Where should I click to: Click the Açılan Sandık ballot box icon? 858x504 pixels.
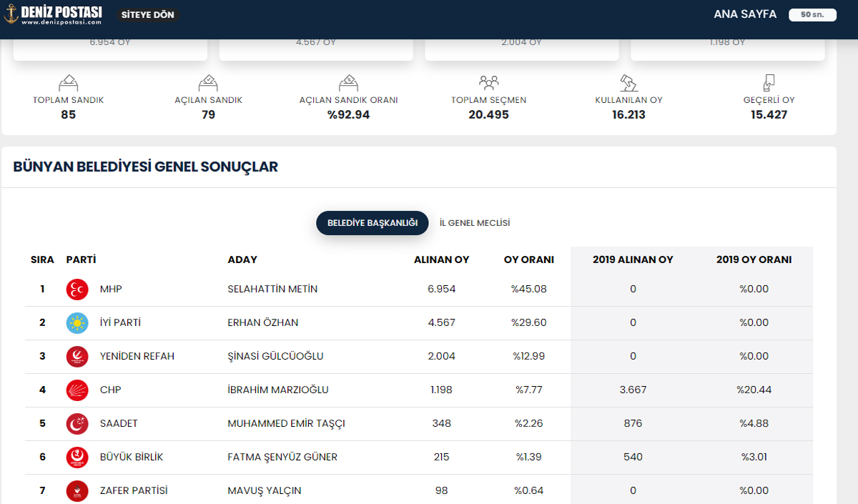[209, 82]
